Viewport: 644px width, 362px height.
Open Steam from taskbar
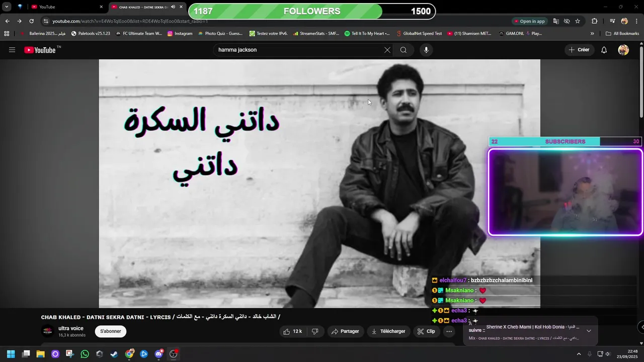pyautogui.click(x=114, y=354)
